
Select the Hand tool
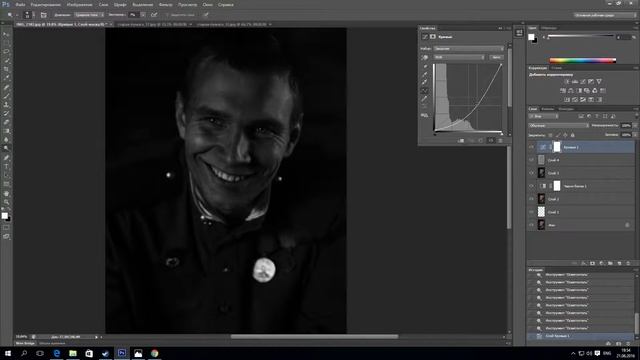click(6, 193)
